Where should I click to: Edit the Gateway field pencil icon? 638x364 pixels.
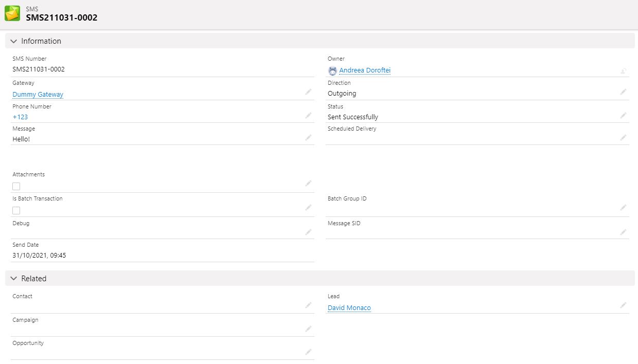point(308,92)
